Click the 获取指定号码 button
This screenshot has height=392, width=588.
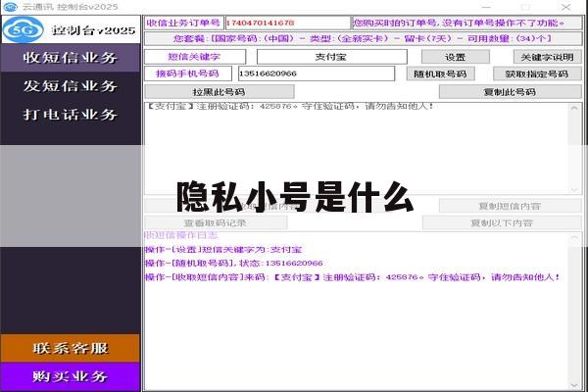537,73
